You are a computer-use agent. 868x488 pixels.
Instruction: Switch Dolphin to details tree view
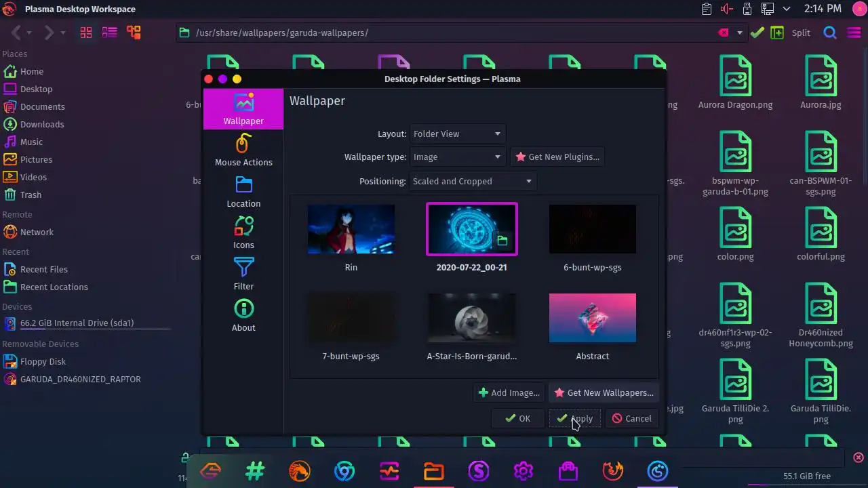click(134, 33)
